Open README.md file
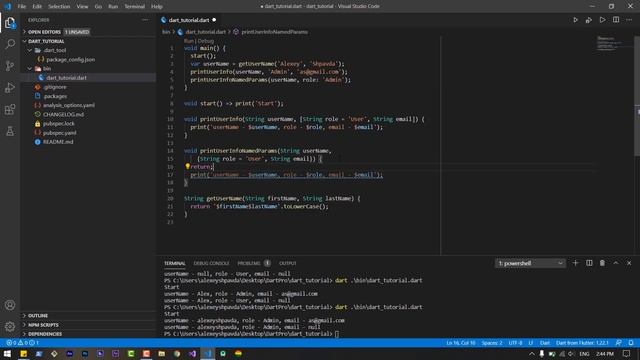 tap(58, 142)
